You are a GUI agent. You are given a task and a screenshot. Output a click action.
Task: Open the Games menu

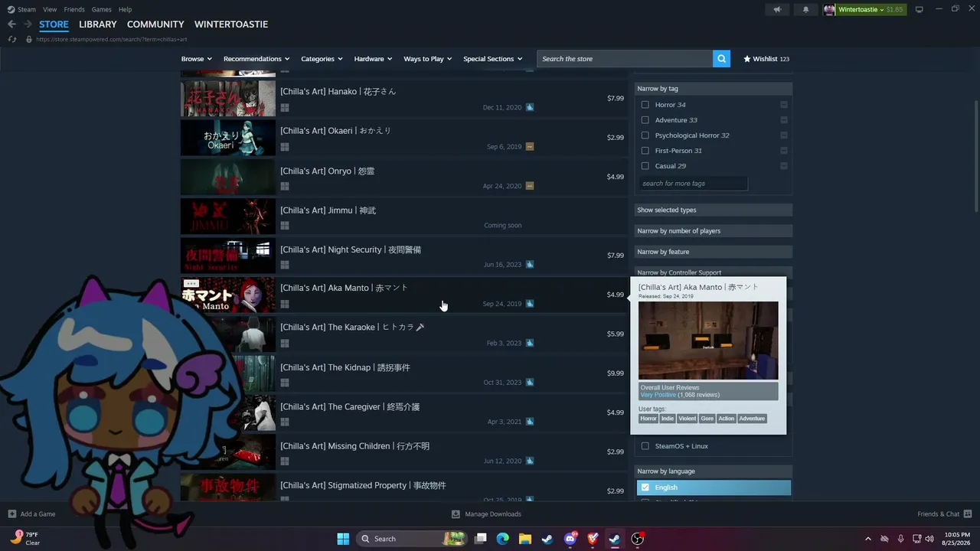point(102,9)
